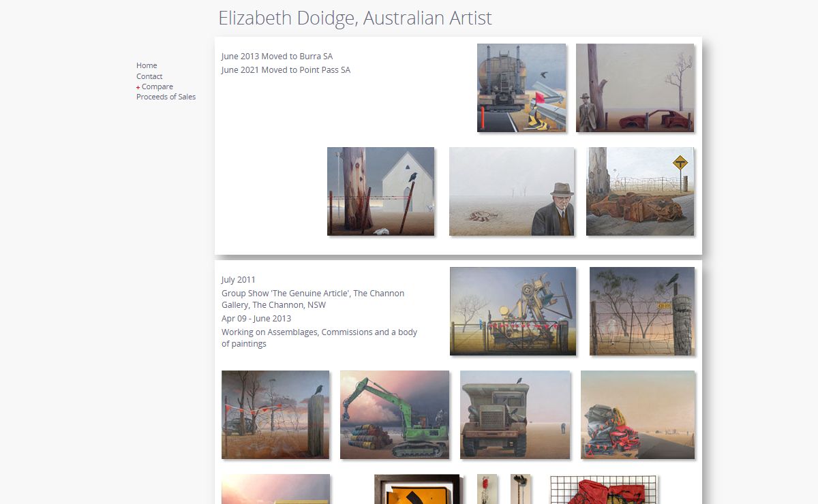Open painting of man beside rusted car wrecks
Image resolution: width=818 pixels, height=504 pixels.
[x=635, y=88]
